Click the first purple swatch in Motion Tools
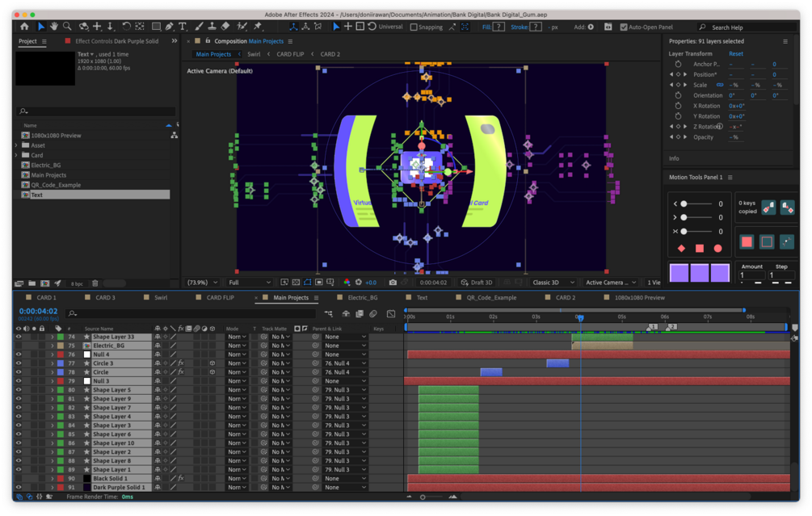Image resolution: width=812 pixels, height=516 pixels. click(x=679, y=273)
